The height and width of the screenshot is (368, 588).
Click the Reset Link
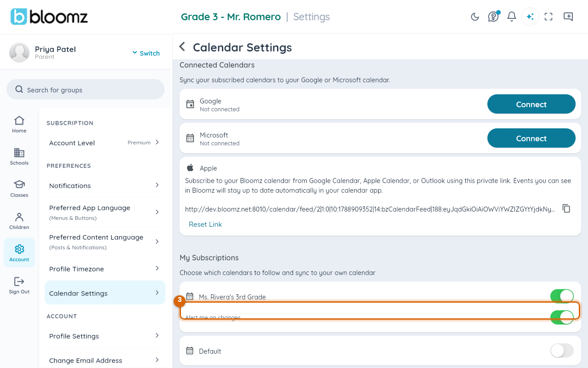point(205,224)
